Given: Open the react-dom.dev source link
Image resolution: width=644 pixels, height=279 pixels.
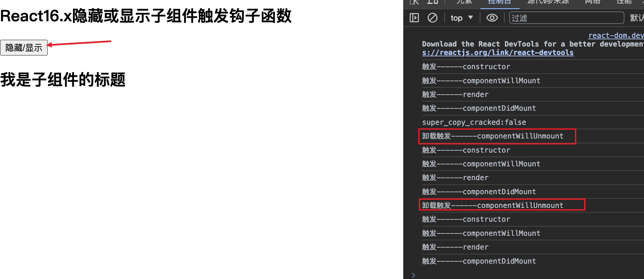Looking at the screenshot, I should (616, 35).
